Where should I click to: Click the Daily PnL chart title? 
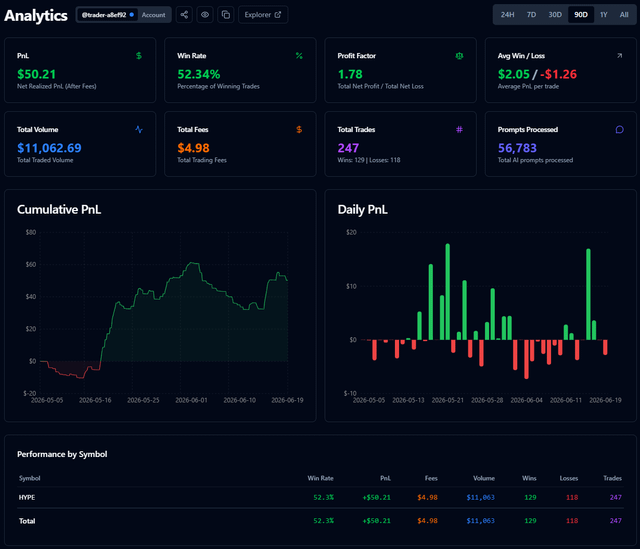tap(362, 209)
